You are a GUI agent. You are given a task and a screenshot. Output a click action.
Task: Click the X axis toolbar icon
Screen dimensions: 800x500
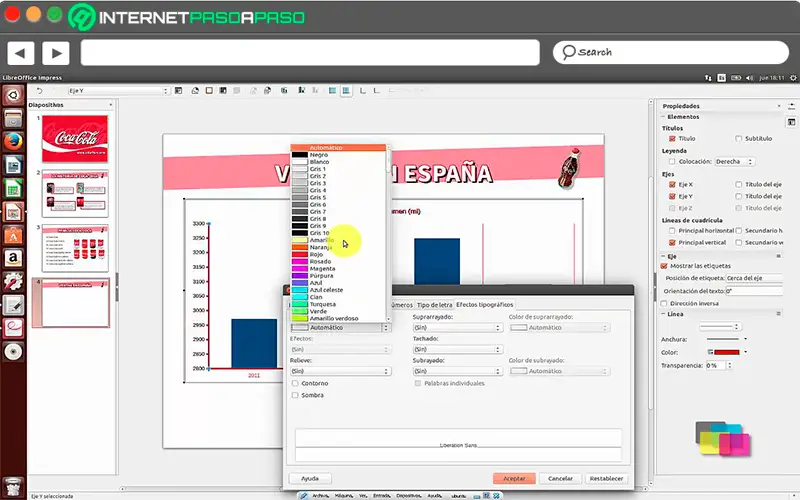point(362,91)
